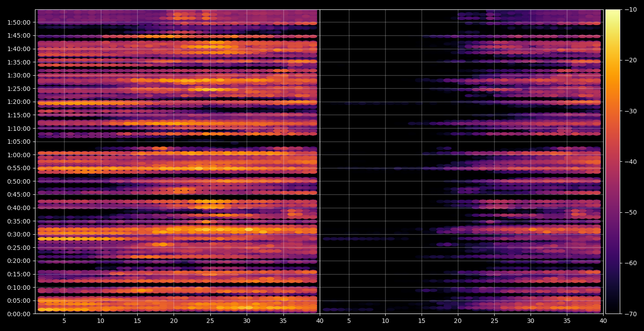Pick the −60 colorbar tick label
This screenshot has height=331, width=644.
[x=630, y=263]
